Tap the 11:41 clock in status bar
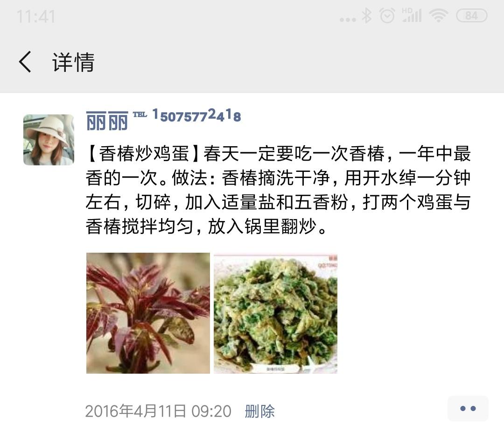The height and width of the screenshot is (433, 504). pyautogui.click(x=36, y=16)
